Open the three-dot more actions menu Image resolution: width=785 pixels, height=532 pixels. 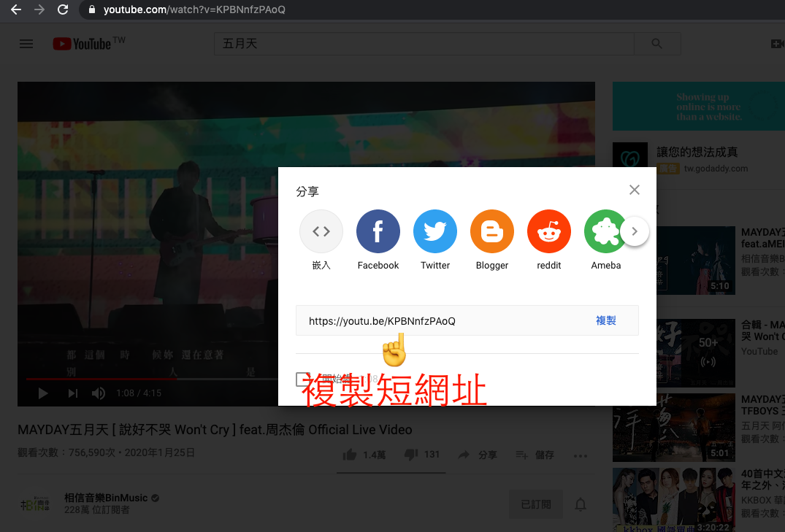tap(581, 455)
